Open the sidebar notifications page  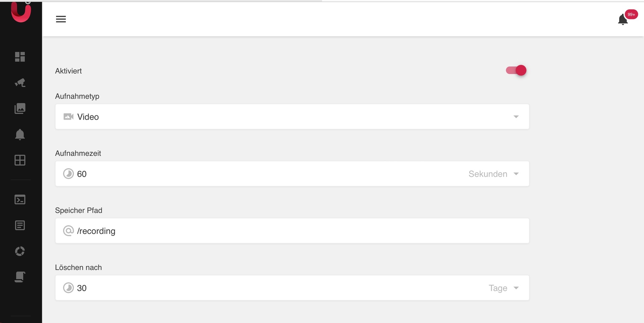20,134
